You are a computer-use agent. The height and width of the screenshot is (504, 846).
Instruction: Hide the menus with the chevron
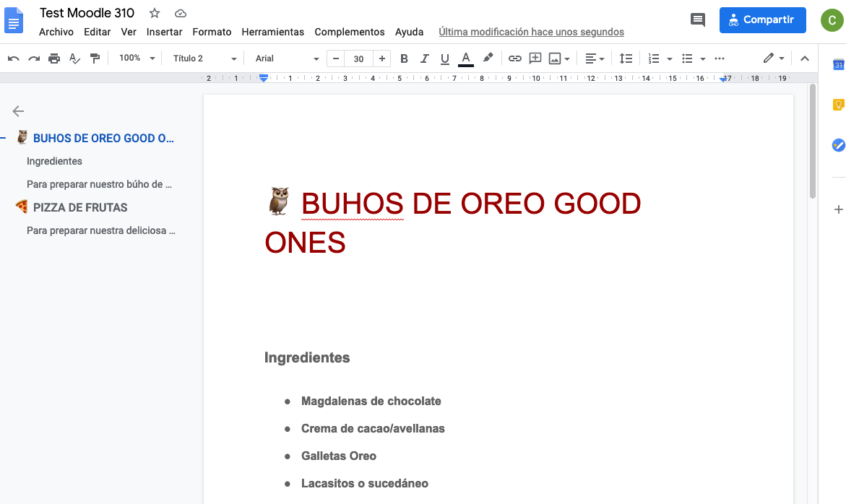(804, 58)
